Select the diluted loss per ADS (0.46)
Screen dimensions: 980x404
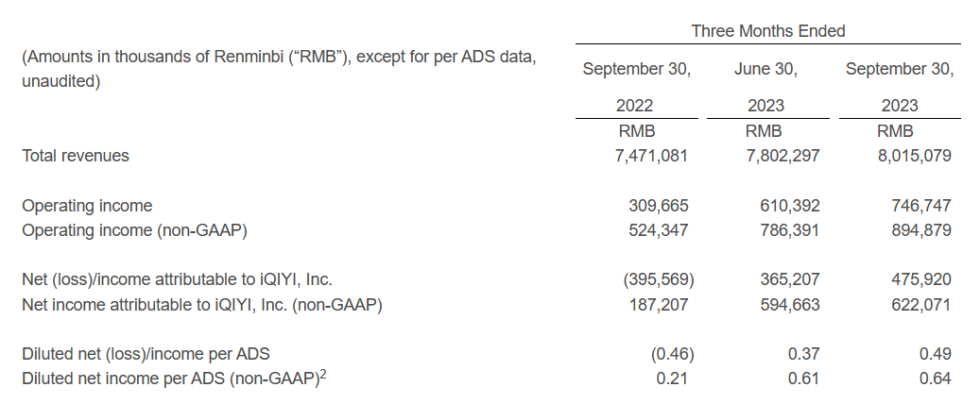click(x=672, y=354)
